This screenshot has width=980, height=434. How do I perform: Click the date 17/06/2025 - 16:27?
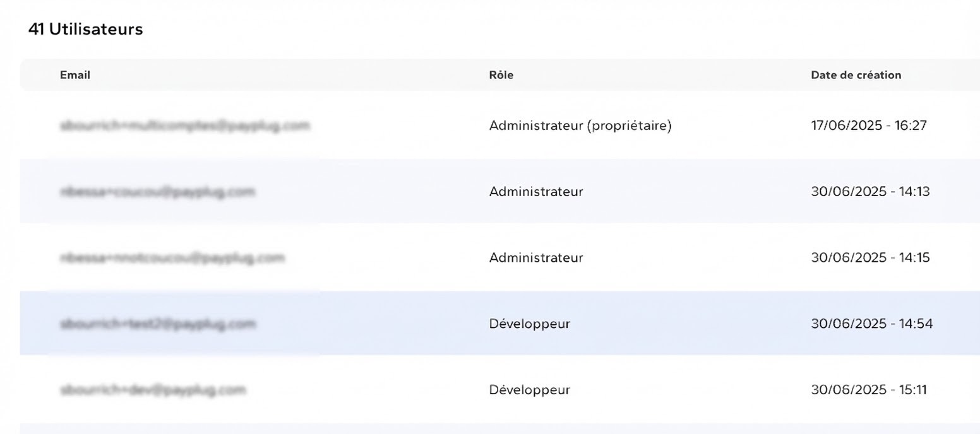(868, 126)
